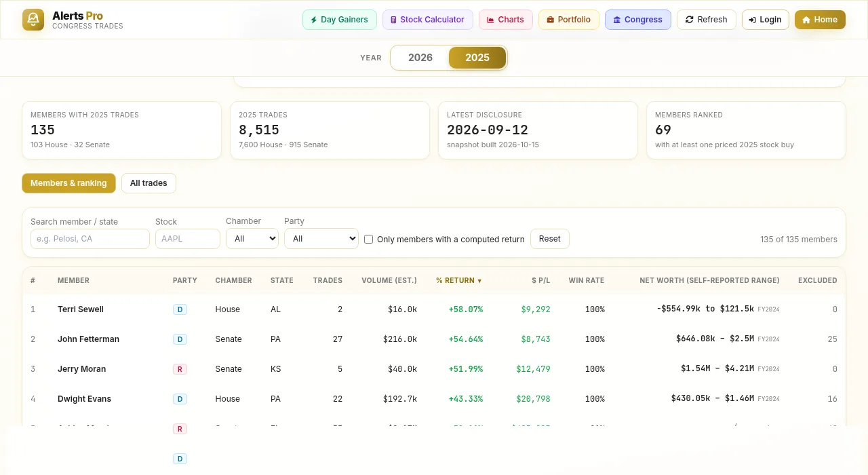Click the D party badge for Terri Sewell
Screen dimensions: 868x475
pyautogui.click(x=180, y=309)
